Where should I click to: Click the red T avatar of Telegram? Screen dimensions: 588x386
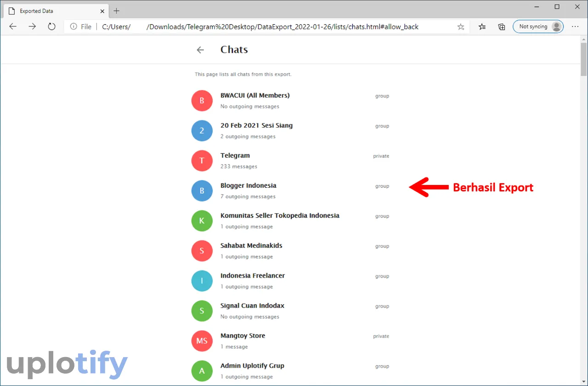202,161
